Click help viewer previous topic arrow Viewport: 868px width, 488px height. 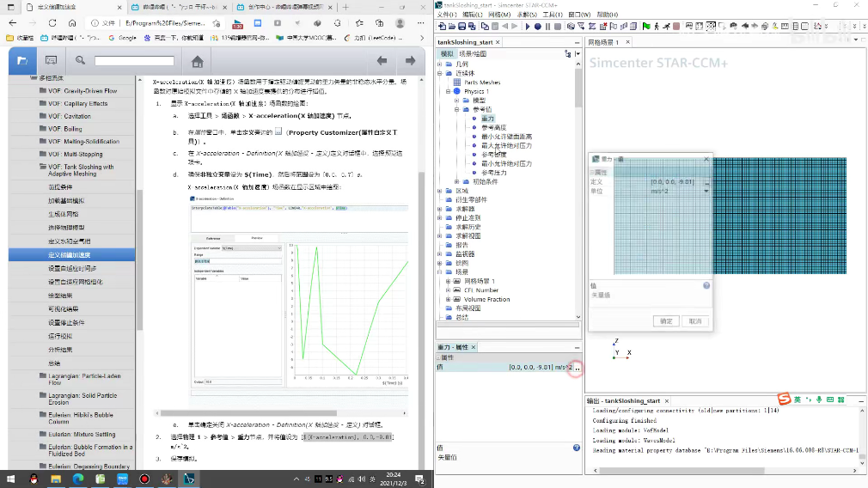pos(382,60)
